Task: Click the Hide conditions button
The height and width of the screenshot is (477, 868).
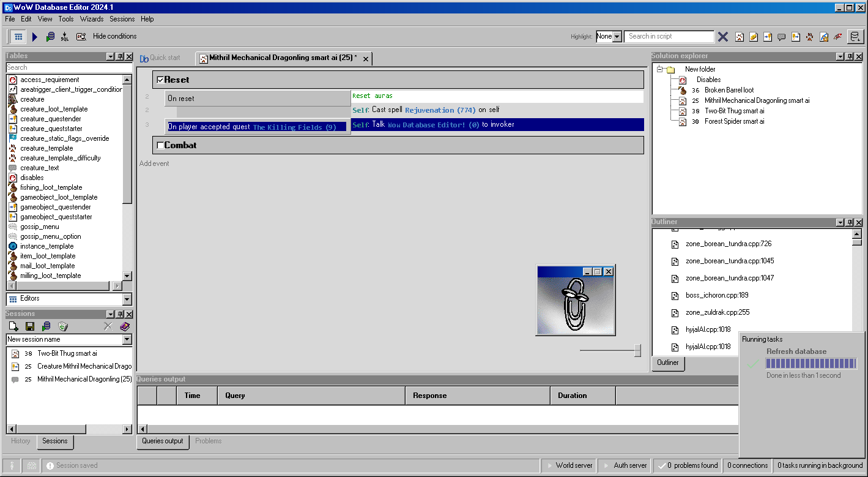Action: [114, 37]
